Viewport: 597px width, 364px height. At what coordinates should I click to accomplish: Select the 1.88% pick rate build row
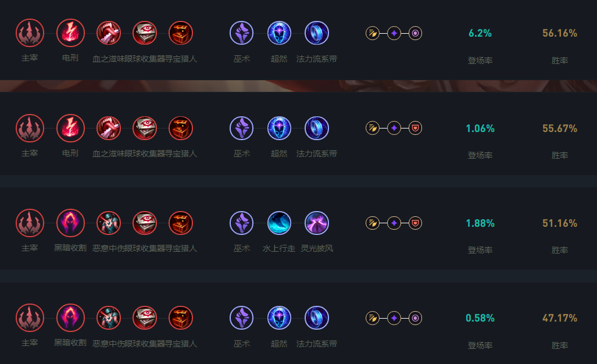[x=299, y=229]
